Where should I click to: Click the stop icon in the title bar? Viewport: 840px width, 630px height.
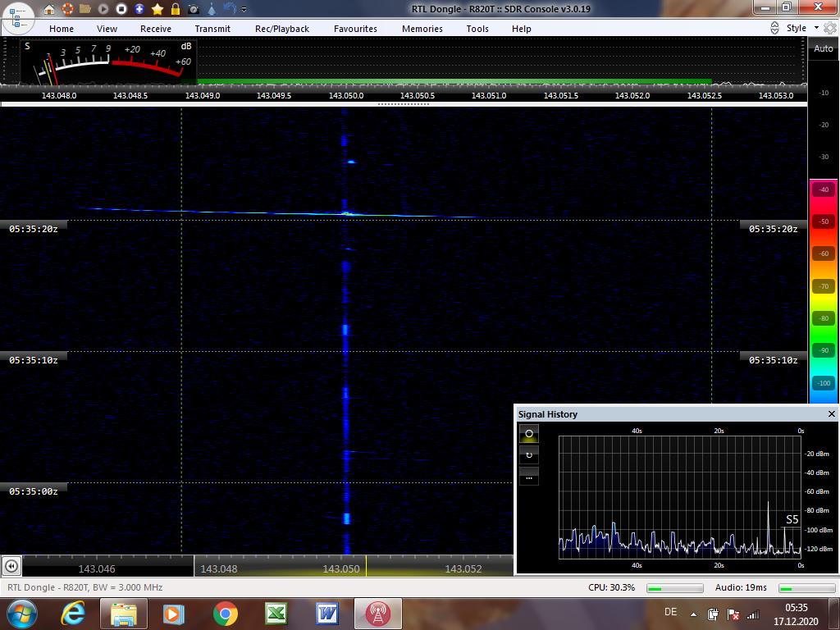click(121, 8)
